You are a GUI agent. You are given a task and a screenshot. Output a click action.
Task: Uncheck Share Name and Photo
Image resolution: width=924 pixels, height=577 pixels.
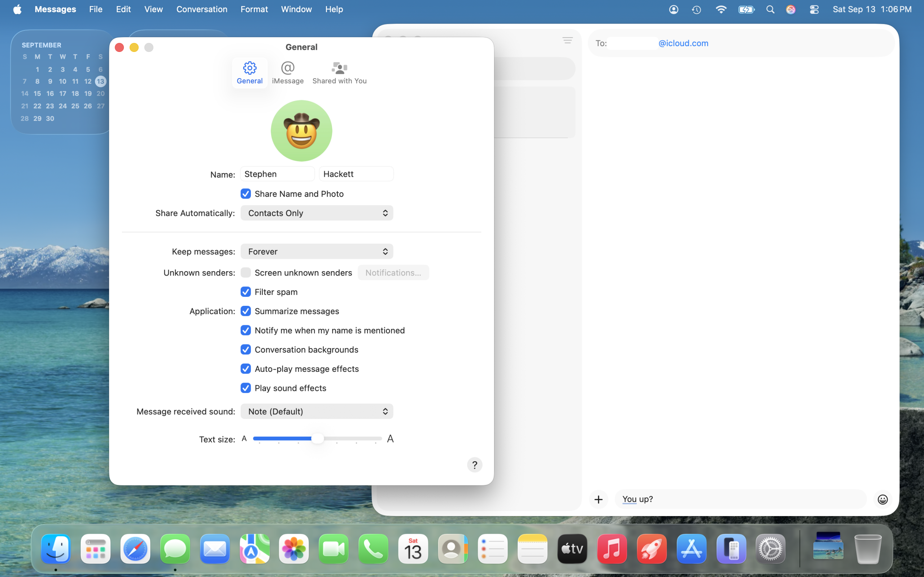tap(245, 194)
